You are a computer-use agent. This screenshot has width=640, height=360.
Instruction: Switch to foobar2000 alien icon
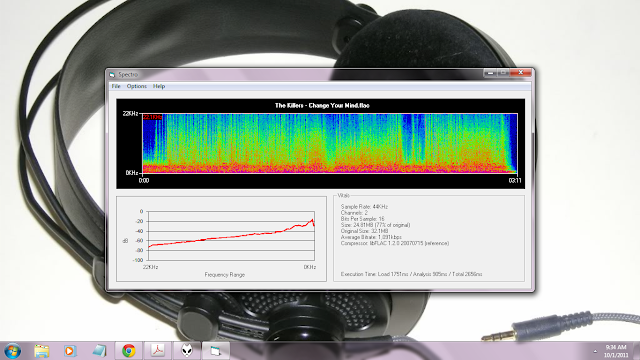pyautogui.click(x=187, y=351)
